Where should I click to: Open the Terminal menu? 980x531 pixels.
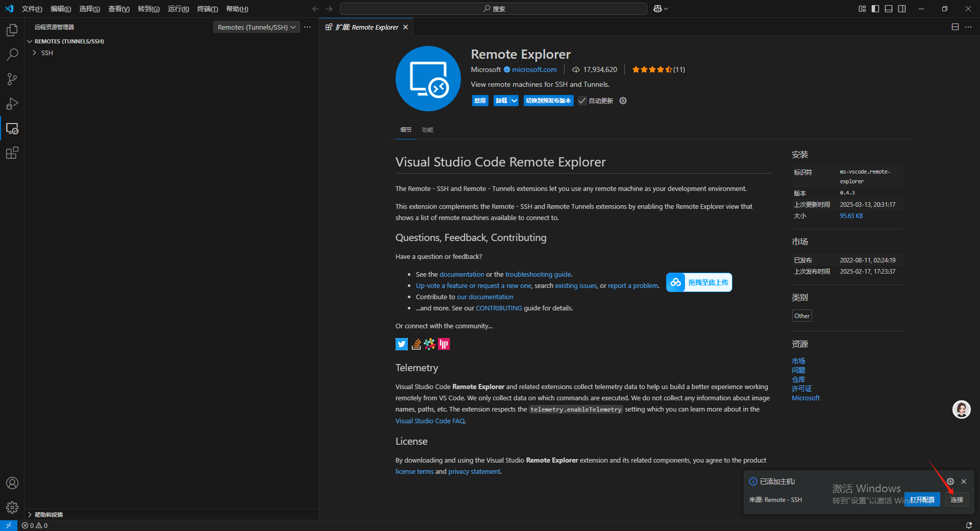coord(207,9)
